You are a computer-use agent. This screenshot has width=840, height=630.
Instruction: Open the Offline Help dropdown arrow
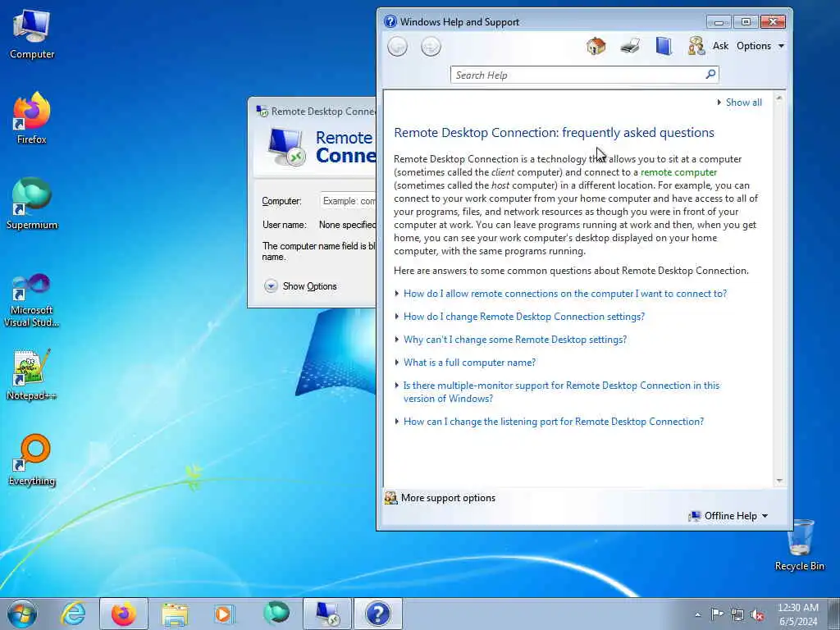pos(765,516)
